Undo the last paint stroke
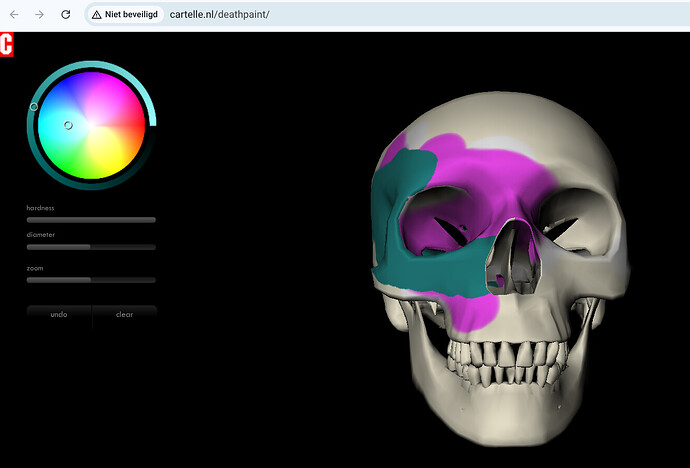 click(x=59, y=315)
